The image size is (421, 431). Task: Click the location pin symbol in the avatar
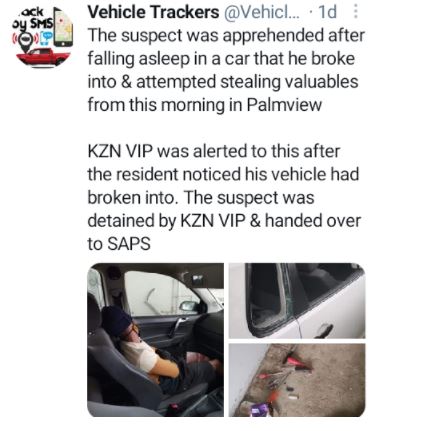tap(25, 41)
